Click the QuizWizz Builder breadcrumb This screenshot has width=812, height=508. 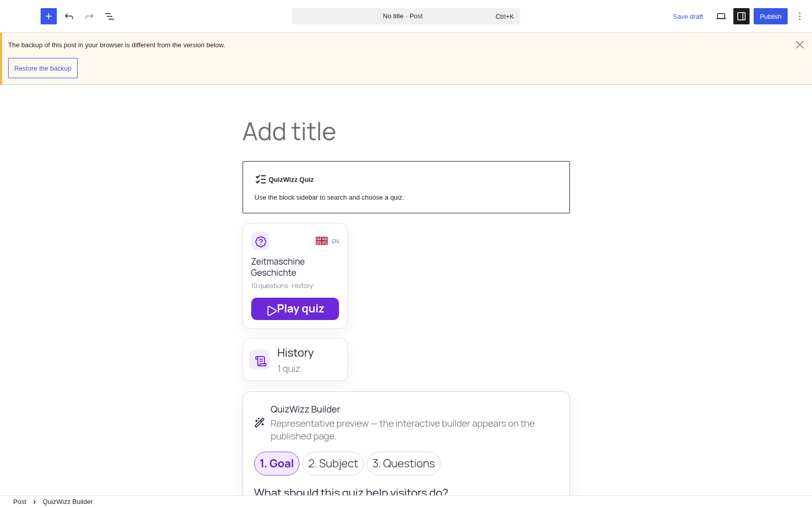[x=67, y=502]
